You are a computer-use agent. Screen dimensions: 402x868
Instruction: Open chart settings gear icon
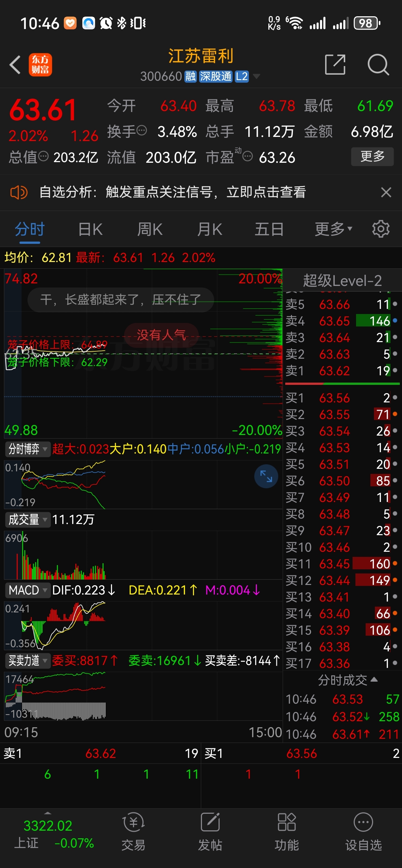coord(380,229)
